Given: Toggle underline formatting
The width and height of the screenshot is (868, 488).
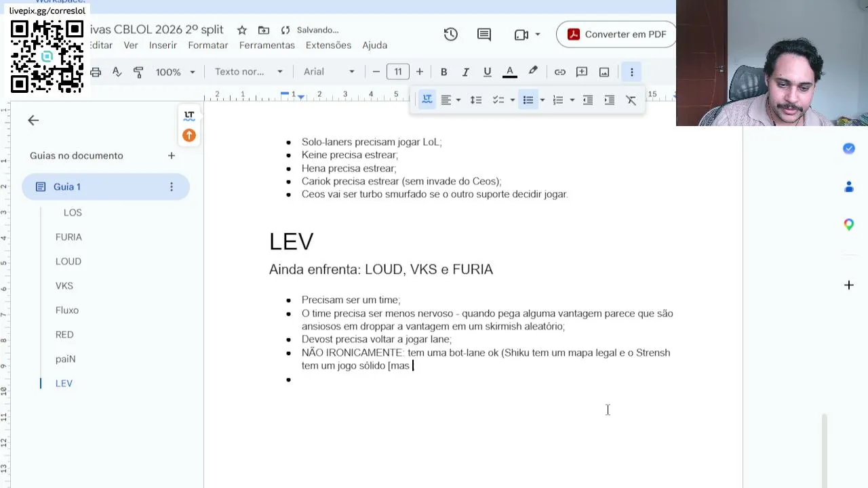Looking at the screenshot, I should click(487, 72).
